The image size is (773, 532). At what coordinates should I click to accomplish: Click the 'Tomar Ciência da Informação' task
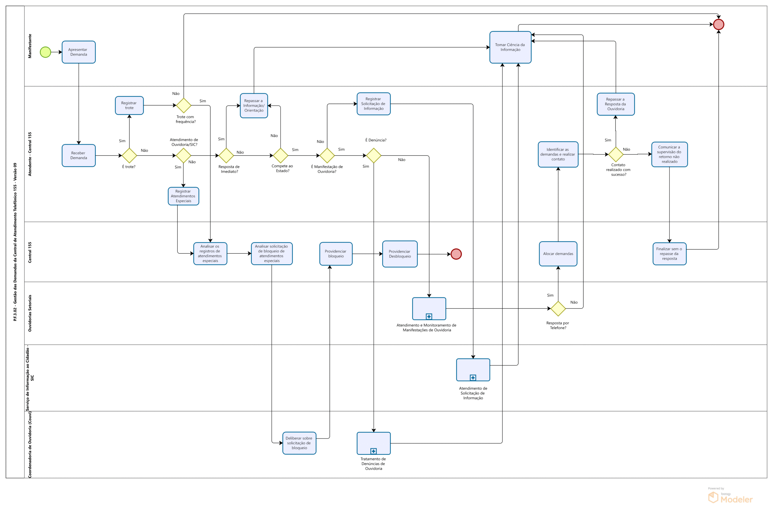(510, 47)
